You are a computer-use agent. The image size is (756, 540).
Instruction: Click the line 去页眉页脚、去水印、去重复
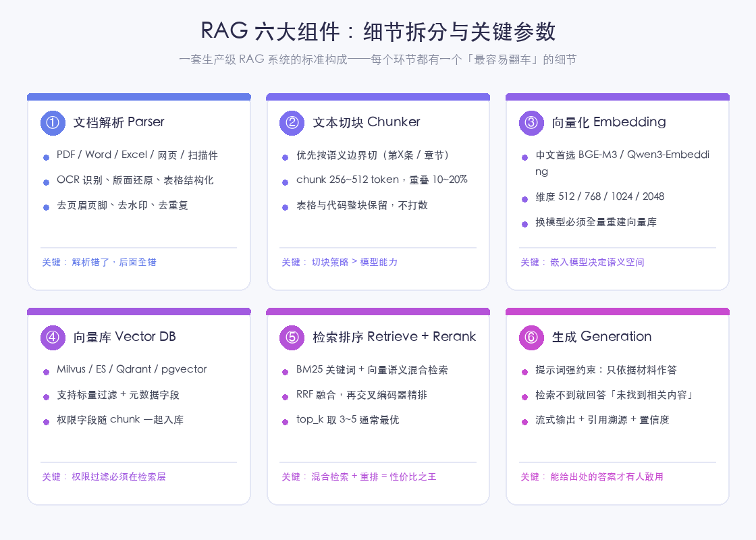coord(122,205)
